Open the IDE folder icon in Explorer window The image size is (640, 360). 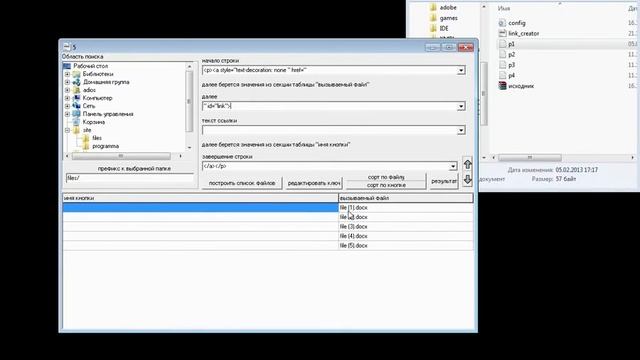coord(433,28)
